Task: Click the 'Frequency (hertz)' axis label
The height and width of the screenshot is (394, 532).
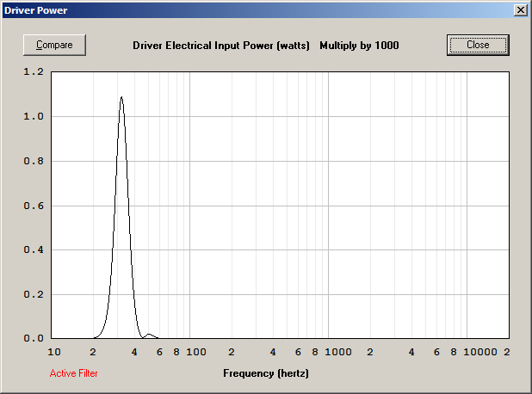Action: click(x=266, y=373)
